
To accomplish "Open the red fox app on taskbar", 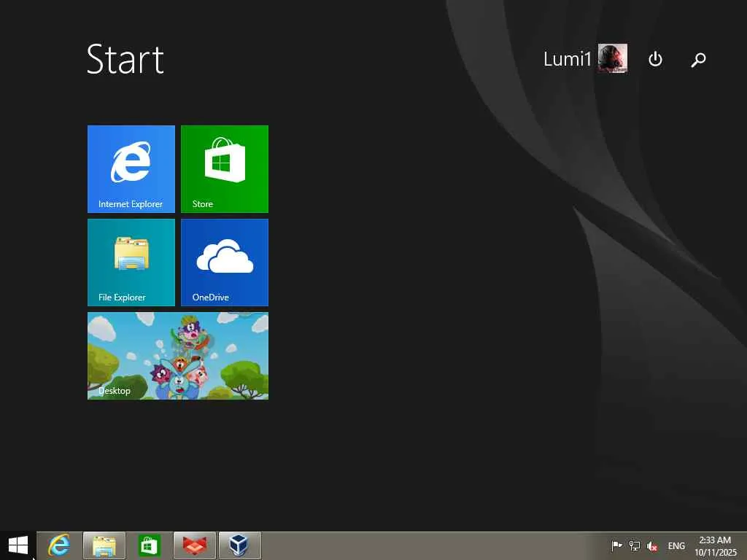I will (194, 545).
